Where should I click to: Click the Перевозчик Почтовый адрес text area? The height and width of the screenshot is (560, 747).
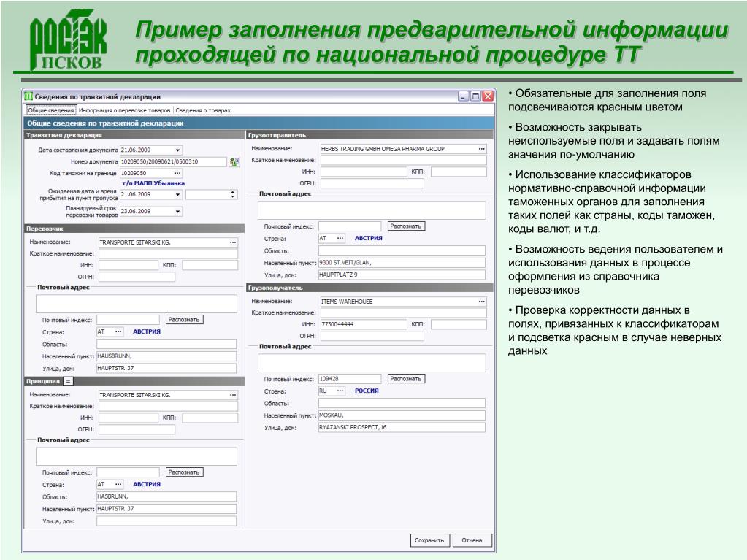(x=137, y=304)
